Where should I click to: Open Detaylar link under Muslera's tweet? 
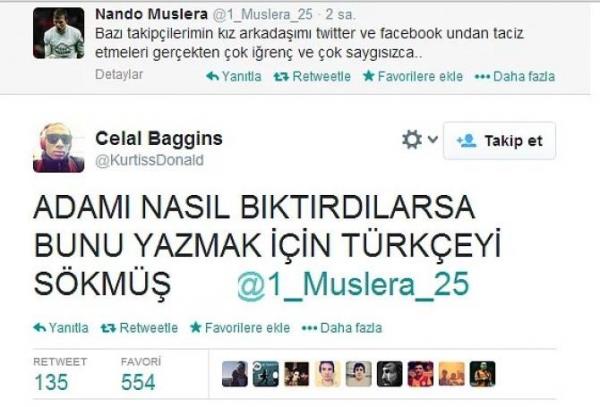(x=119, y=75)
